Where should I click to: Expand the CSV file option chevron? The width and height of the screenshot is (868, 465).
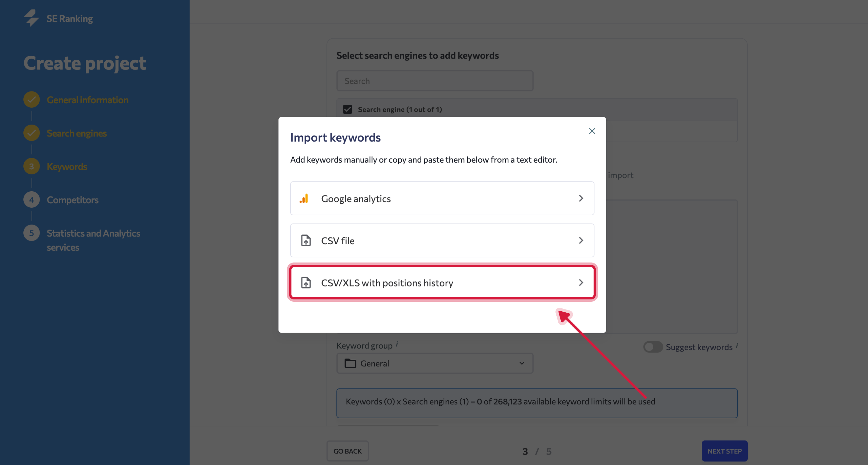tap(581, 241)
